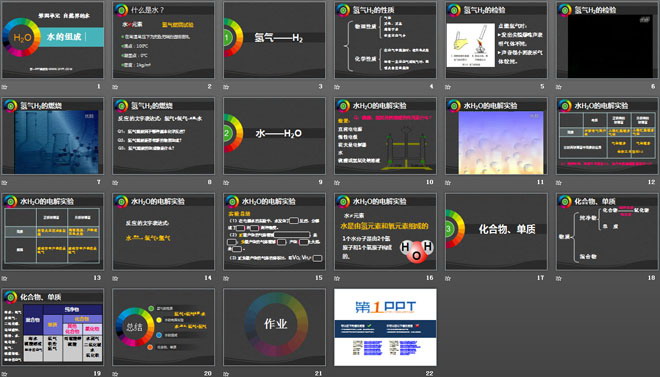The image size is (660, 377).
Task: Select slide 21 thumbnail 作业
Action: (x=274, y=327)
